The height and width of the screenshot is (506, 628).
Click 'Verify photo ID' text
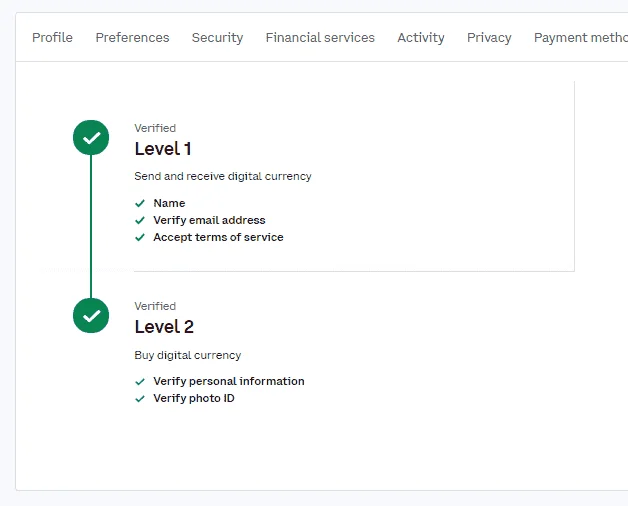(194, 398)
